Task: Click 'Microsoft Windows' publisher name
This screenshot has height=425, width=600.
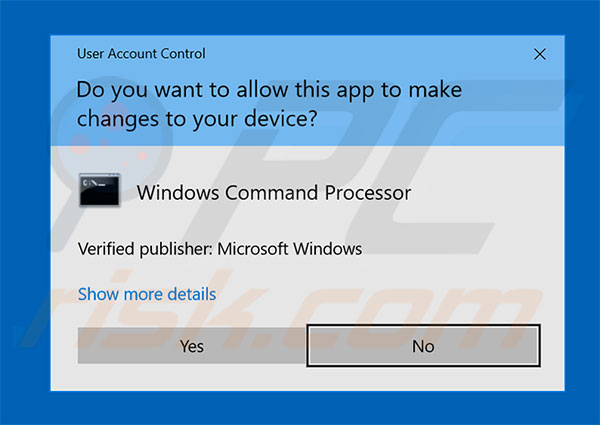Action: click(290, 249)
